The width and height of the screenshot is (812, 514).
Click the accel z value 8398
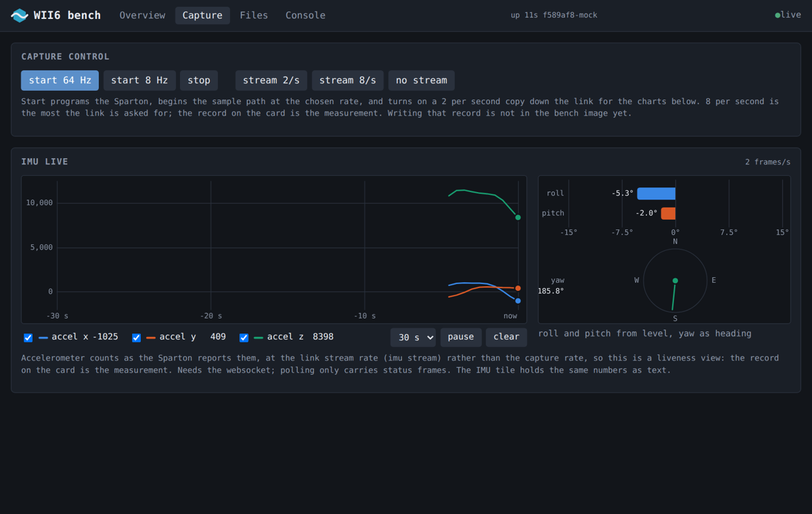click(323, 337)
